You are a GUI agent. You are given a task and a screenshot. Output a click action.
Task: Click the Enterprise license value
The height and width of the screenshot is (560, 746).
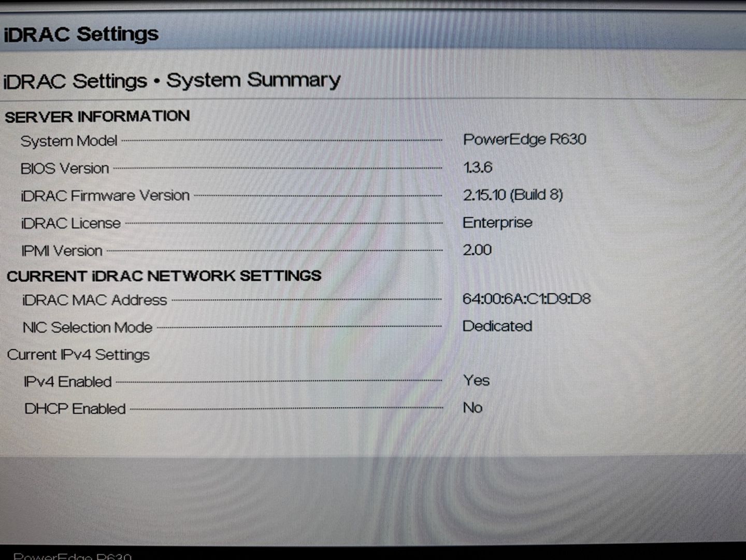497,222
